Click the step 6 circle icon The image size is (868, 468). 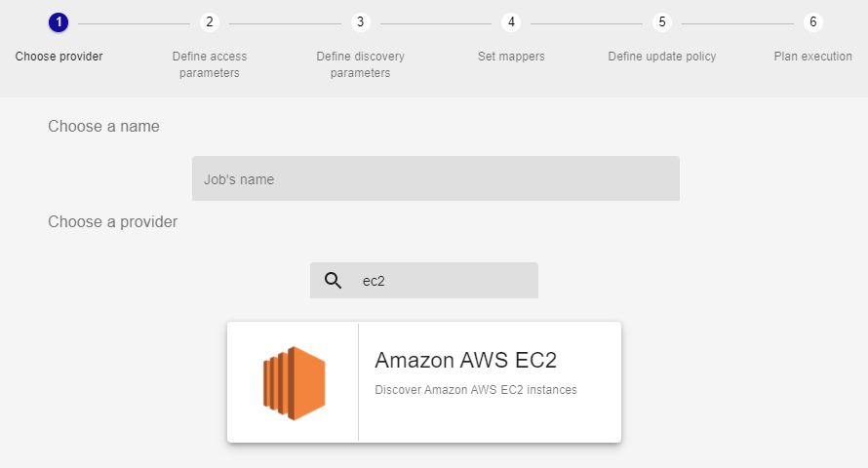click(813, 22)
